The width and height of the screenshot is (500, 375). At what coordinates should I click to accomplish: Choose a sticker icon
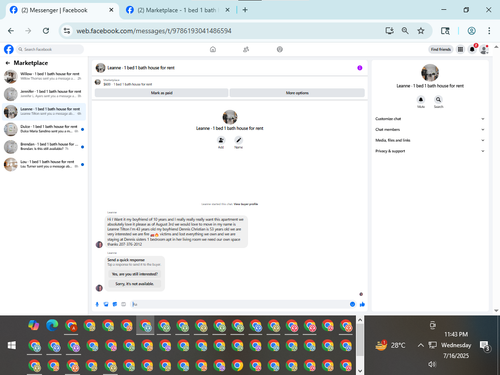pos(115,304)
